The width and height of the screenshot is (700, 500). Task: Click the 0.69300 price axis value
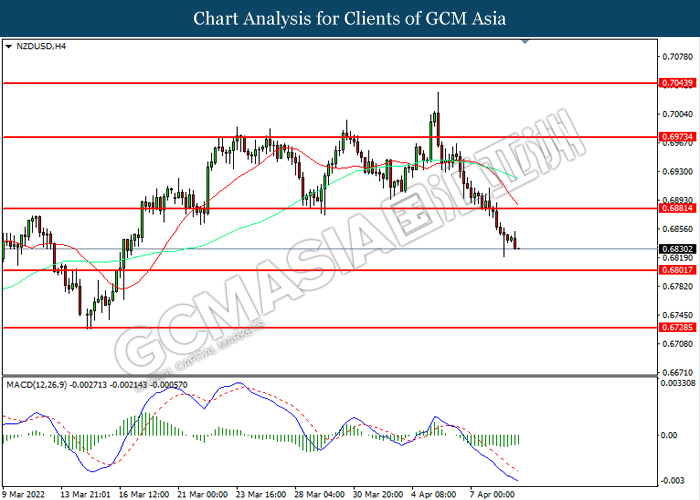point(677,171)
